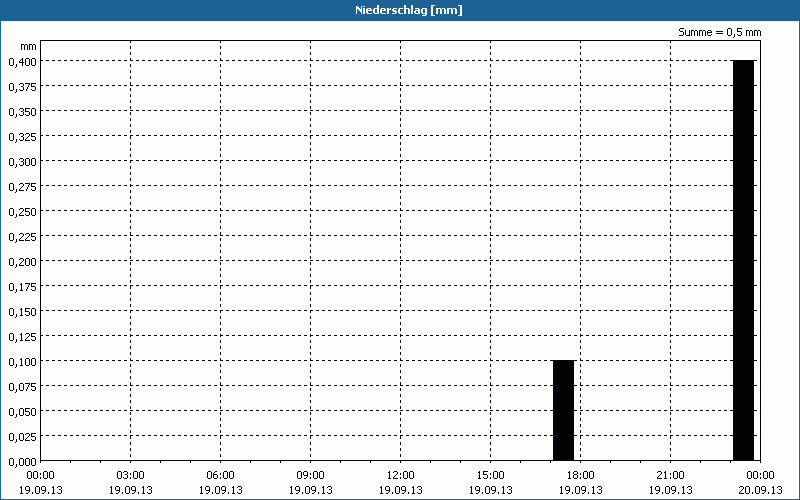This screenshot has height=500, width=800.
Task: Click the "15:00" time axis label
Action: click(x=490, y=475)
